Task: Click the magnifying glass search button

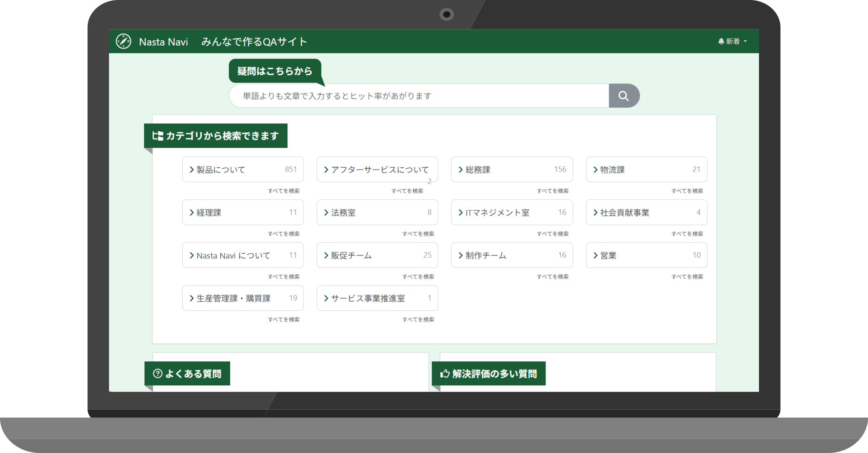Action: point(624,96)
